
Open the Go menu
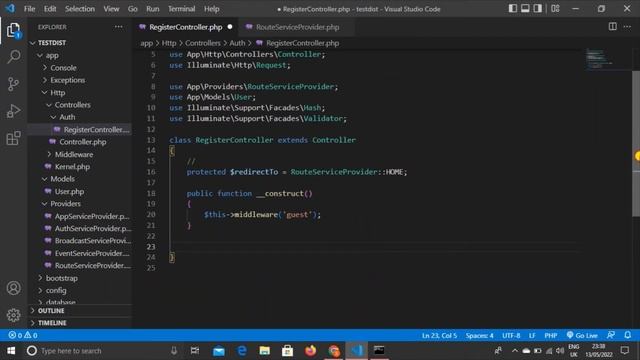coord(133,9)
